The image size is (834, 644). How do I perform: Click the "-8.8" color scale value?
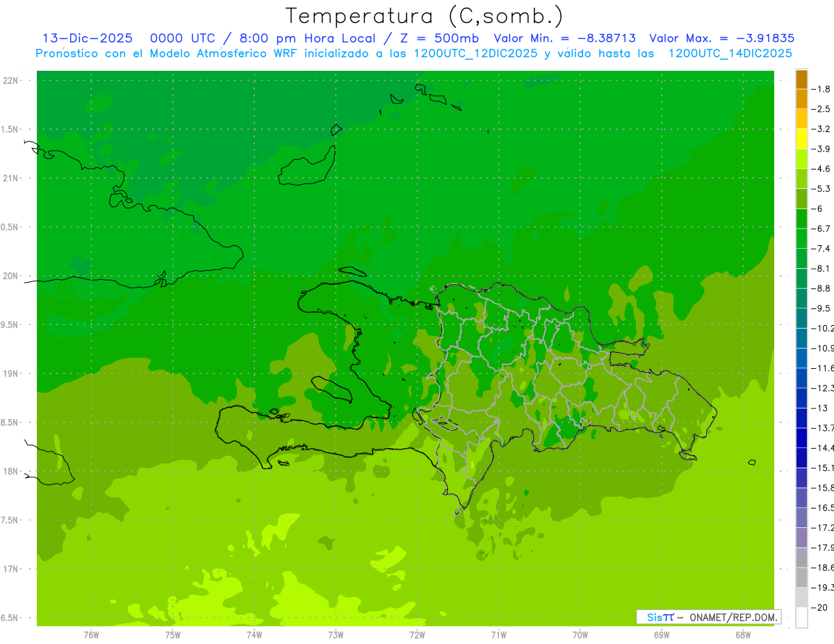[822, 288]
